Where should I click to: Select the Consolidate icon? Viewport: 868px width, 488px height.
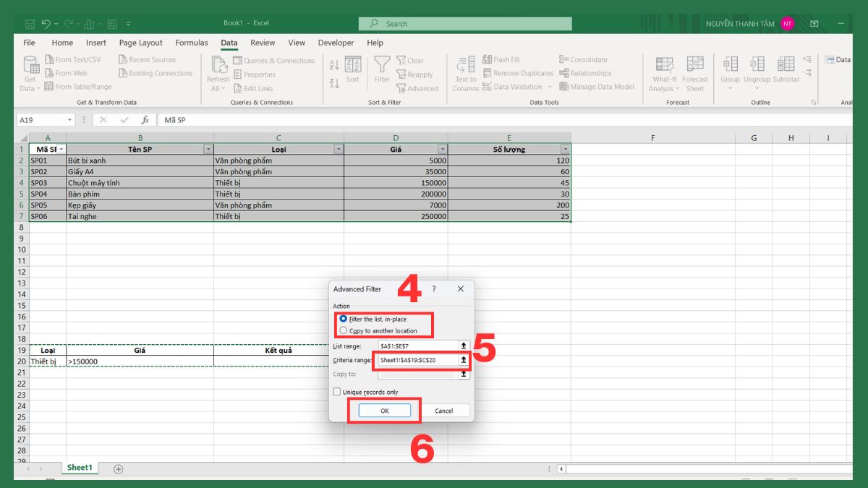point(563,59)
